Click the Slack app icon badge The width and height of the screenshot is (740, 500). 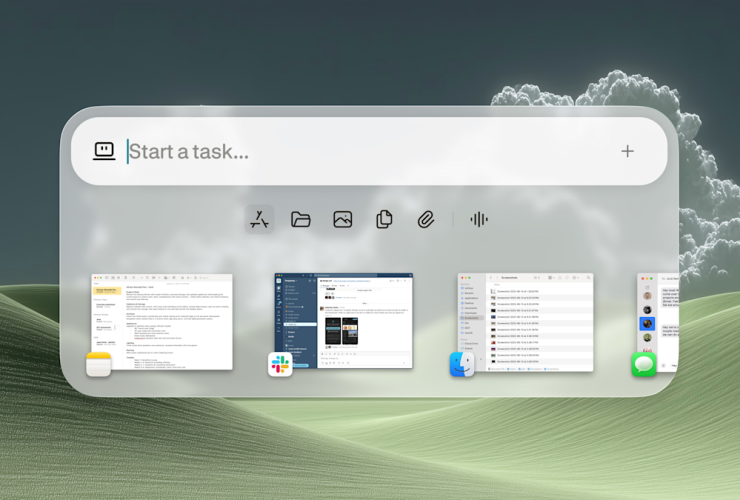pos(280,364)
